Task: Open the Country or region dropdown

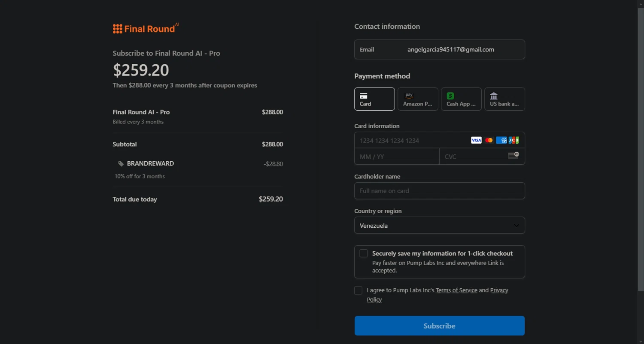Action: (x=439, y=226)
